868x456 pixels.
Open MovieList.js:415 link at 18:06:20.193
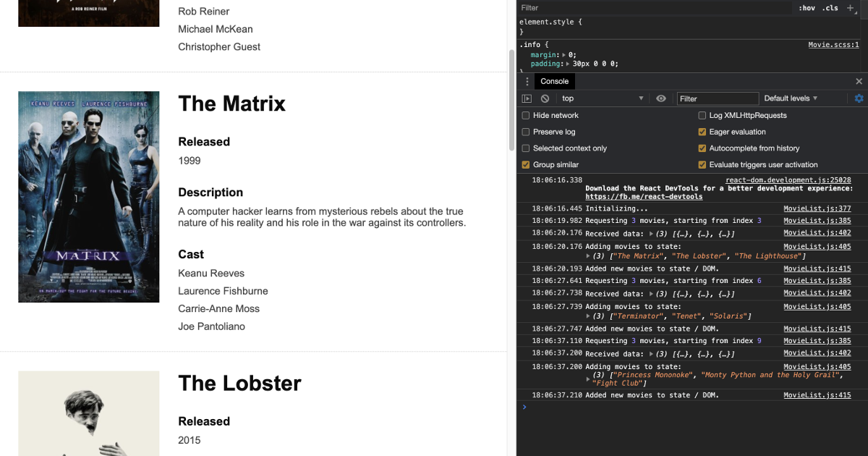click(x=817, y=269)
